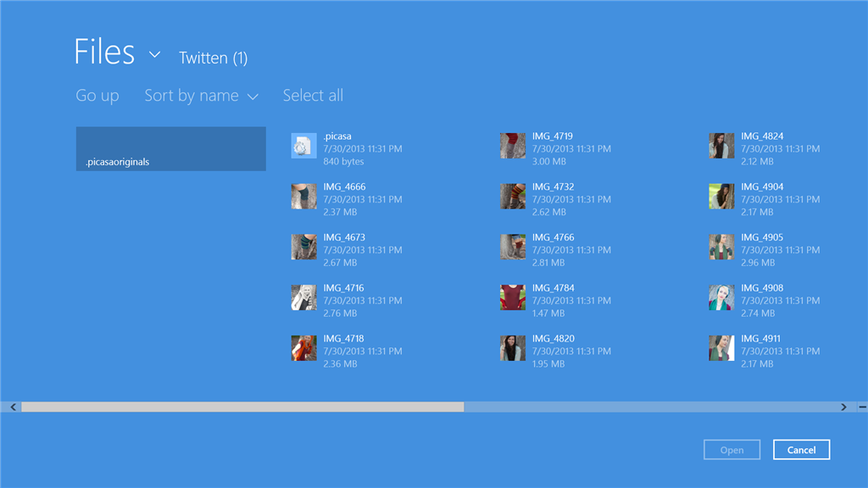Open the Files location dropdown chevron
The height and width of the screenshot is (488, 868).
tap(154, 54)
